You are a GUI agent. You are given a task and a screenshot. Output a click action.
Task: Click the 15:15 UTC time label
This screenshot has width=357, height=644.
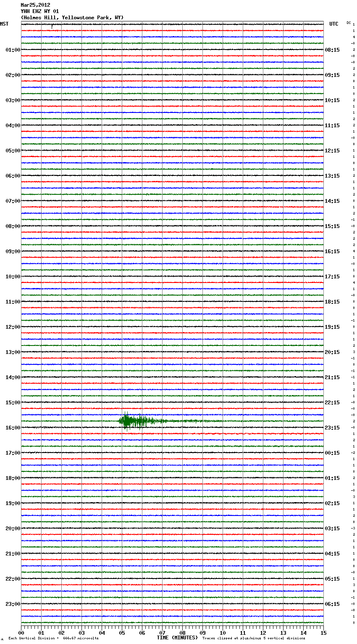(x=332, y=226)
